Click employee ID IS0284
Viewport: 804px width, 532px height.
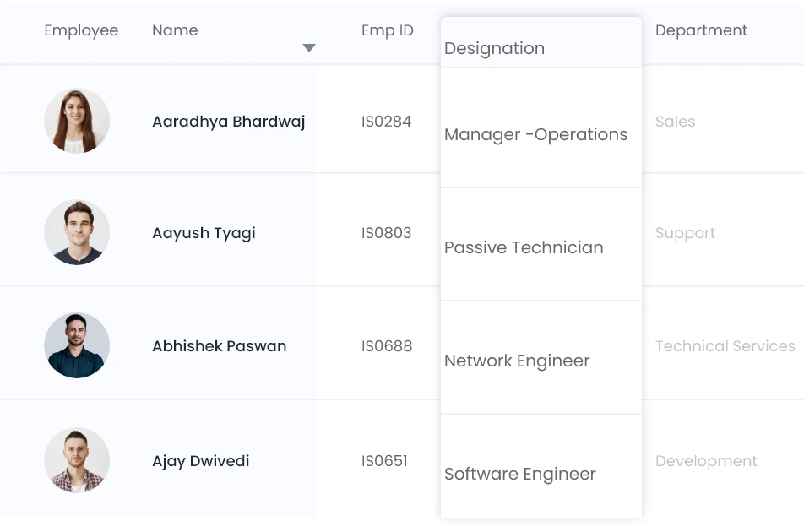coord(386,122)
